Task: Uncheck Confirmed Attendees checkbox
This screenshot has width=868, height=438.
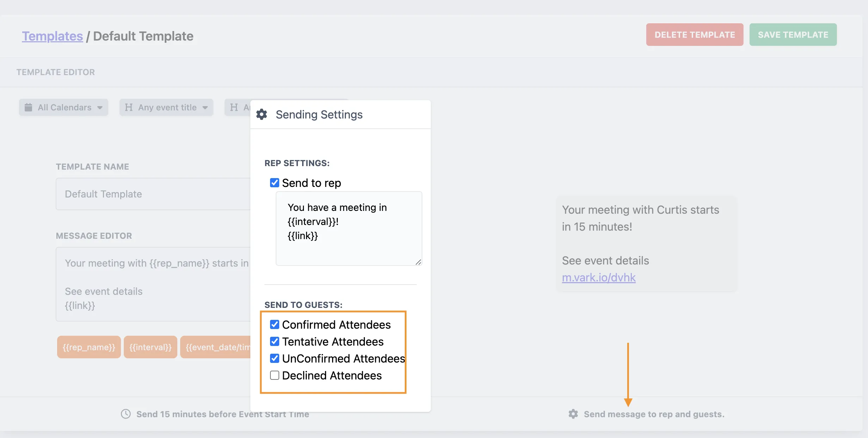Action: 274,324
